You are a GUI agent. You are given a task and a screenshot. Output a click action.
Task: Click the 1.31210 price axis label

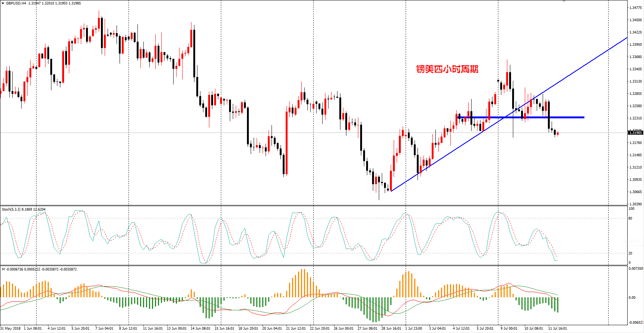635,167
